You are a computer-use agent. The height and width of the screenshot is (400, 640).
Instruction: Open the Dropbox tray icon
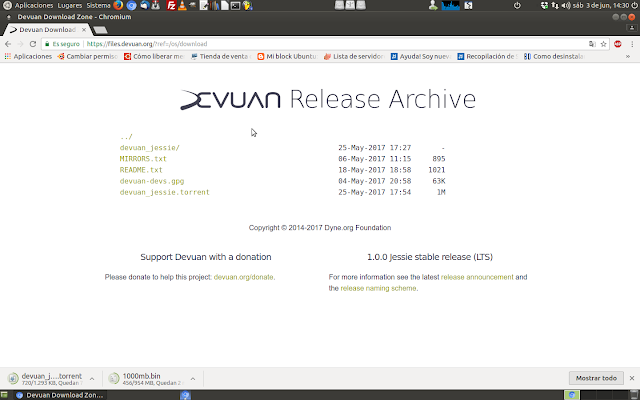(544, 5)
